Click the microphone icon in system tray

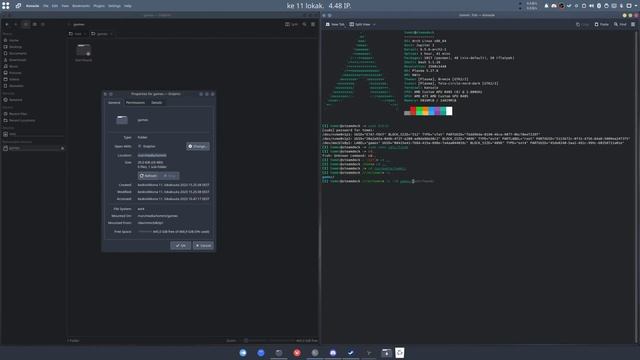621,6
